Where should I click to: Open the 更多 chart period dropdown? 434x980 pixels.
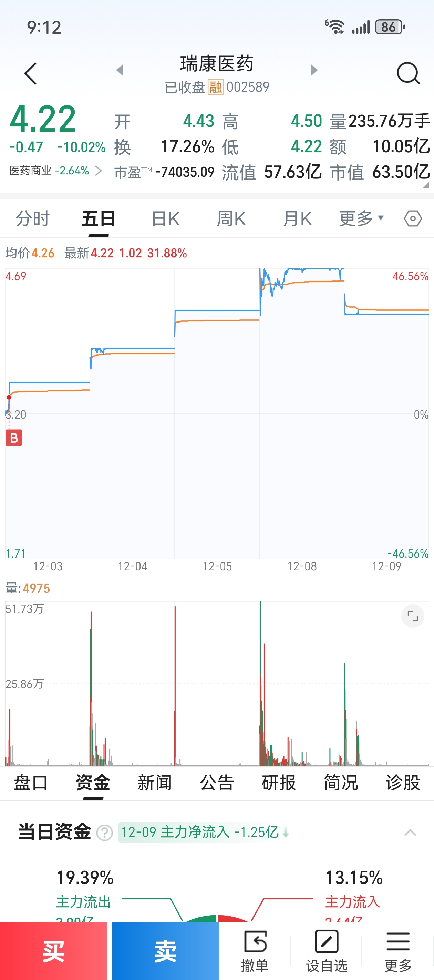pos(361,219)
